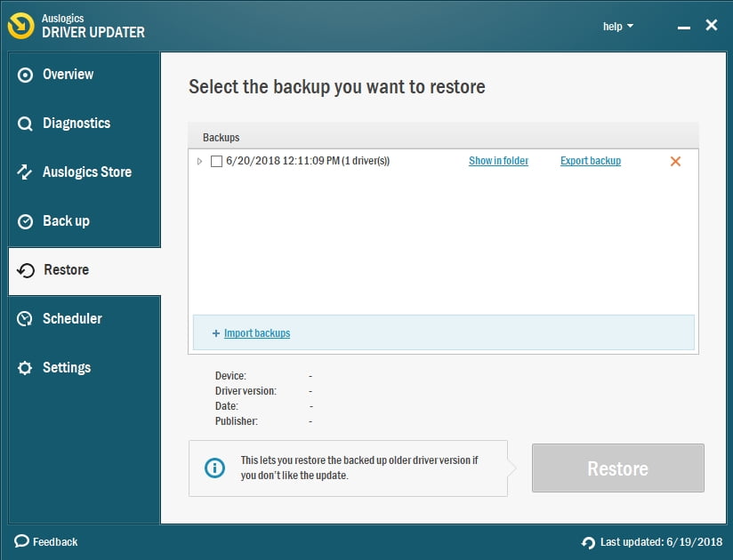Click the Feedback speech bubble icon
Screen dimensions: 733x560
(x=21, y=541)
